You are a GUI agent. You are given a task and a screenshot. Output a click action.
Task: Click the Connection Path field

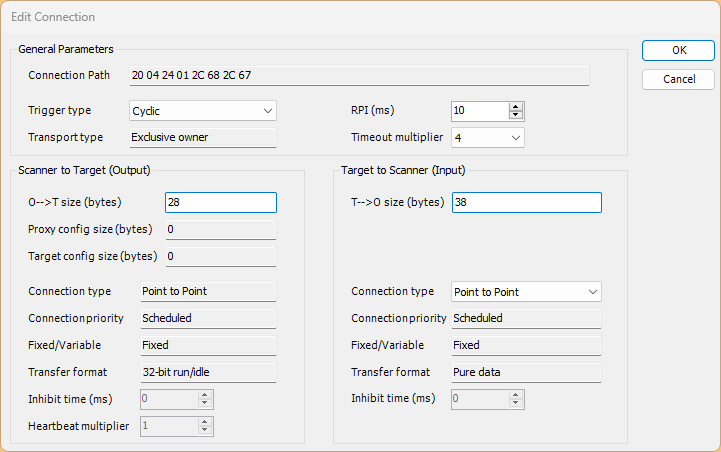[x=359, y=75]
